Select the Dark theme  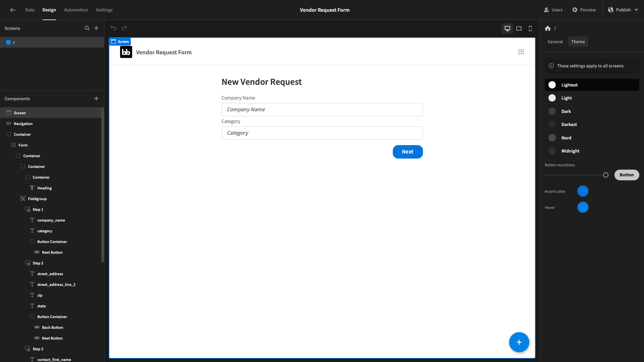click(592, 111)
